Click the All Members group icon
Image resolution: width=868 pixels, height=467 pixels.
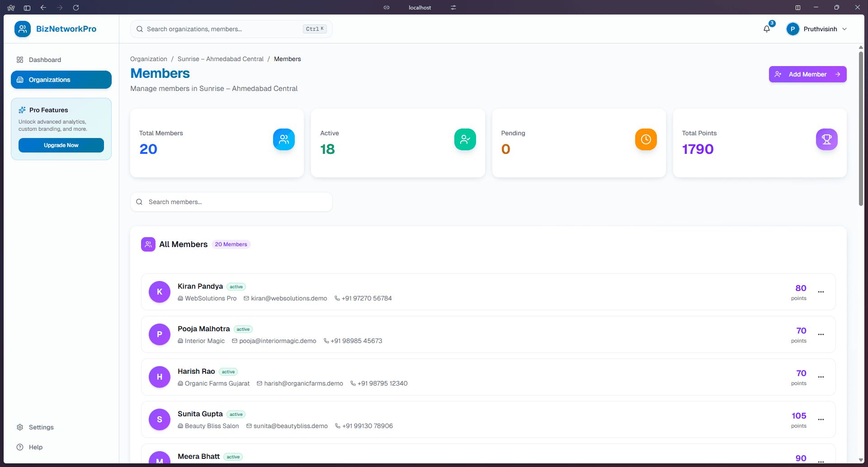click(148, 244)
